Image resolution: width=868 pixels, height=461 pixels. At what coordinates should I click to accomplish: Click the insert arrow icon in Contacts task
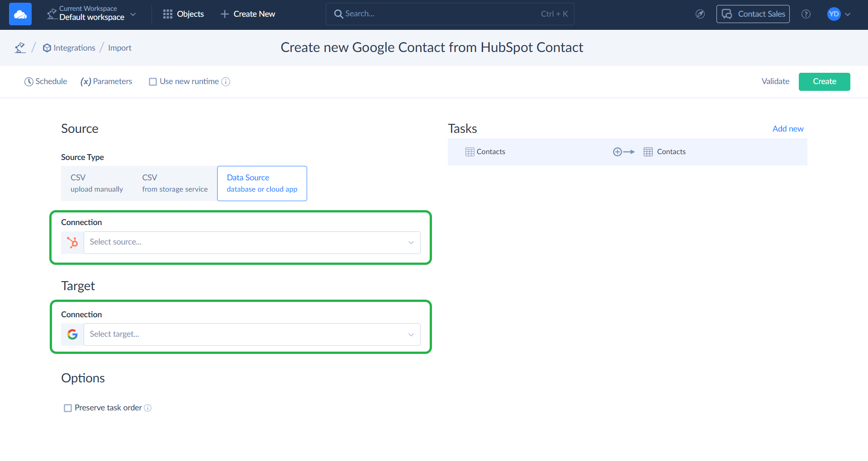tap(623, 152)
